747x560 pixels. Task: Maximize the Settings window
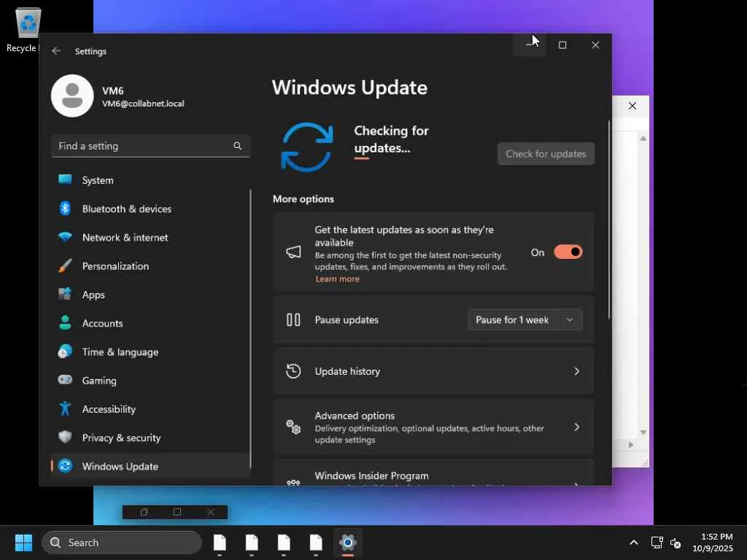[562, 45]
